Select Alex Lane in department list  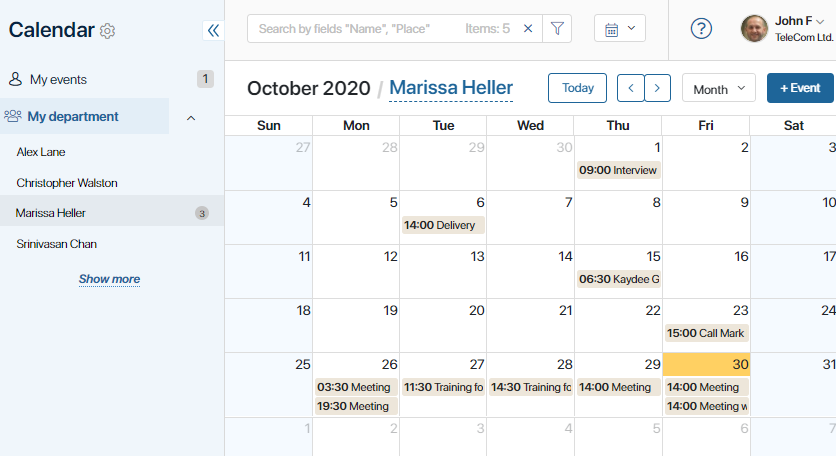click(41, 152)
